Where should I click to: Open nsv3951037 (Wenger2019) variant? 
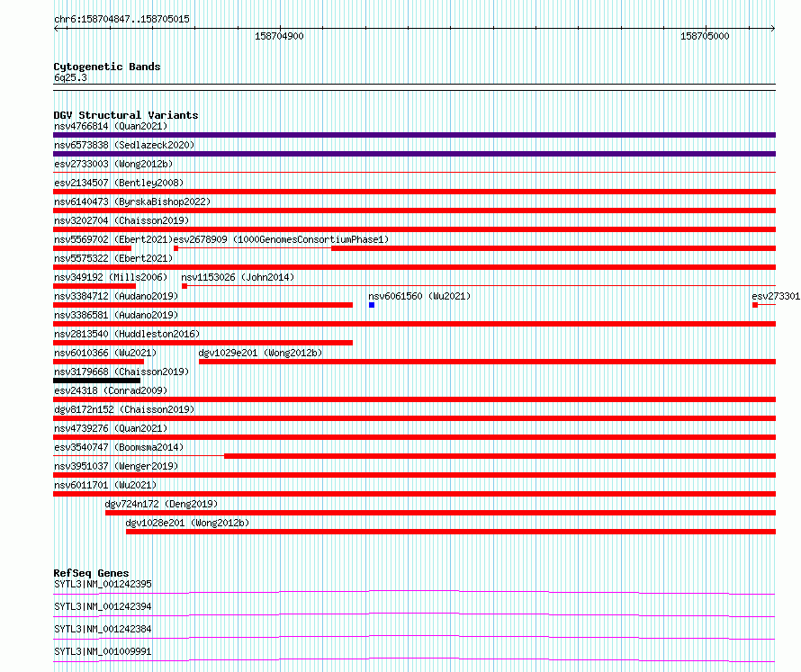pyautogui.click(x=116, y=466)
